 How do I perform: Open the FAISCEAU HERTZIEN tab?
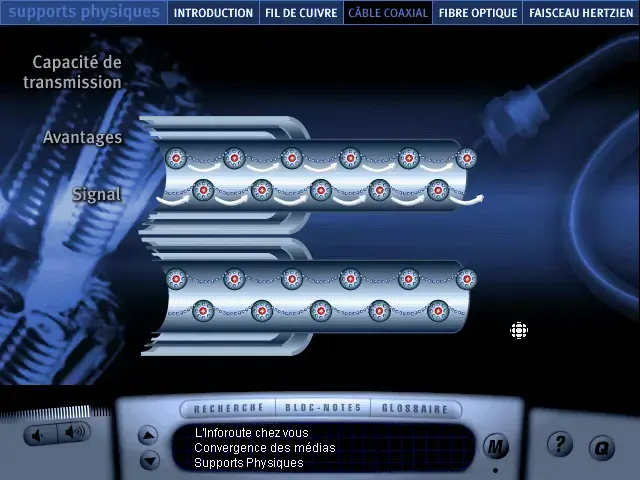(x=581, y=13)
